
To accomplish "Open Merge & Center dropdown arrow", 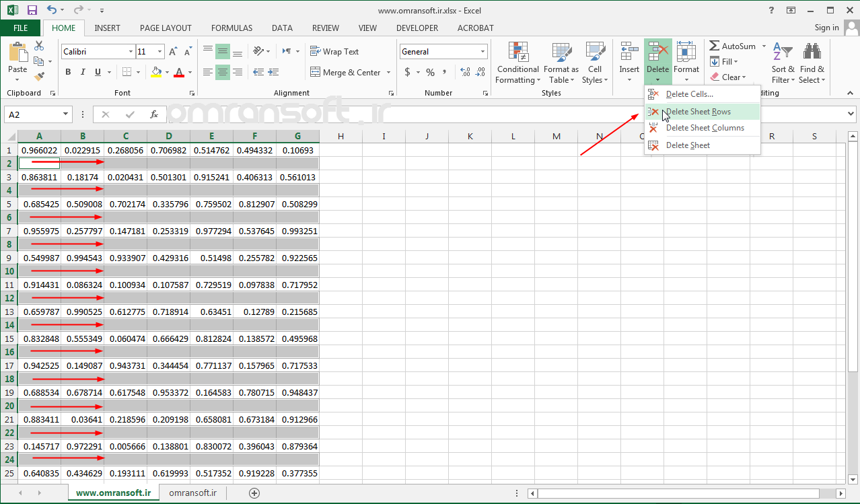I will click(x=388, y=72).
